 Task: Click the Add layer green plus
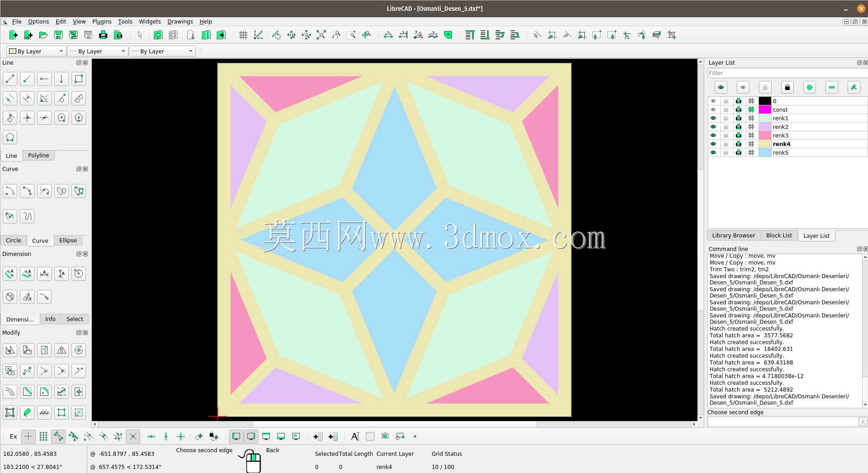coord(810,87)
